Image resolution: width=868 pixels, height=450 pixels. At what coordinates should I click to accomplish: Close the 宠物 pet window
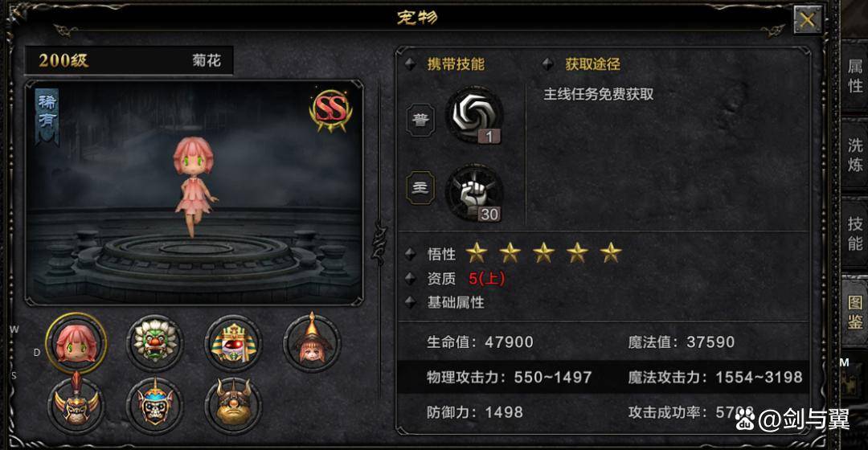pos(808,20)
